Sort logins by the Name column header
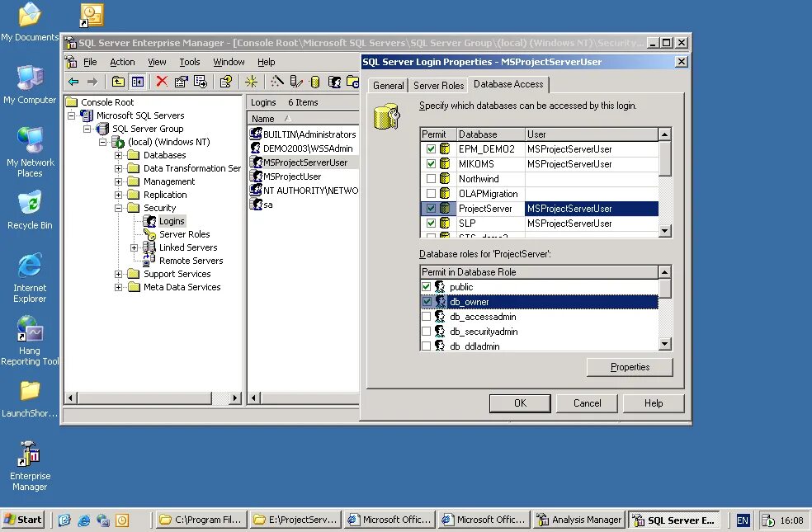 (303, 119)
